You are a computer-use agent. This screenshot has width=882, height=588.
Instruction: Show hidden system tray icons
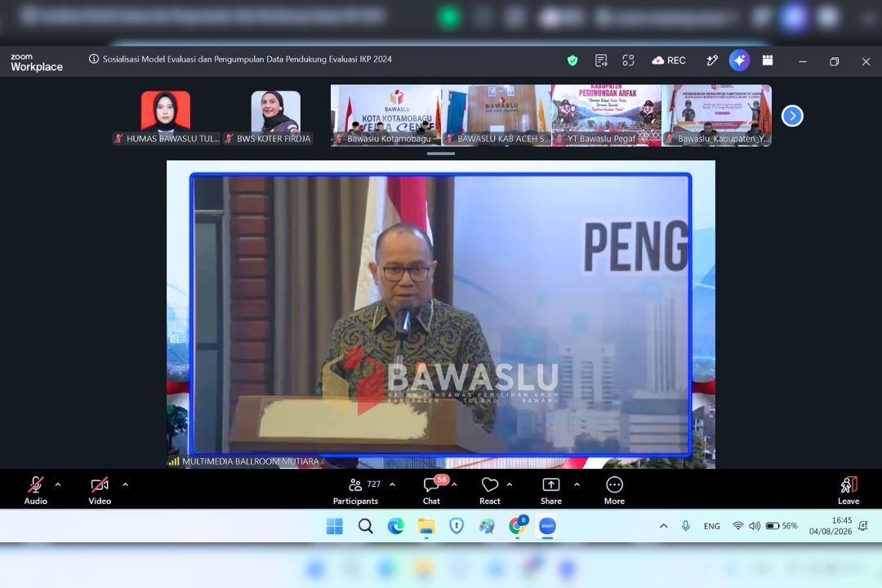pyautogui.click(x=664, y=526)
